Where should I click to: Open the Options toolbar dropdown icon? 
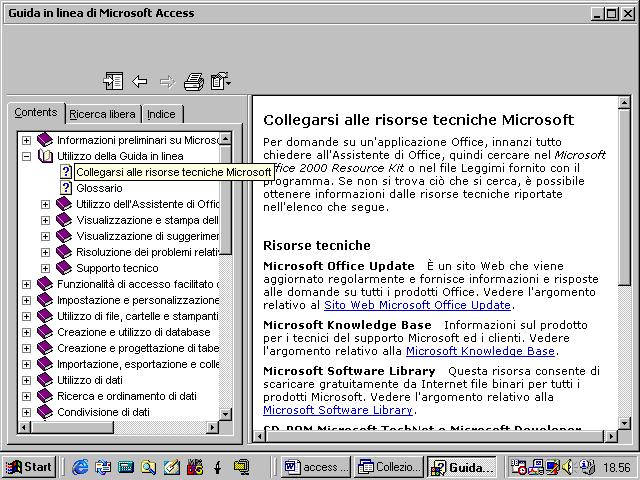pos(221,81)
